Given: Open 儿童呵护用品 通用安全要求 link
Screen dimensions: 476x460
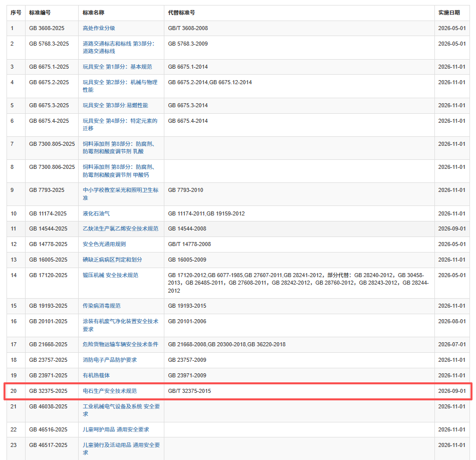Looking at the screenshot, I should [x=115, y=429].
